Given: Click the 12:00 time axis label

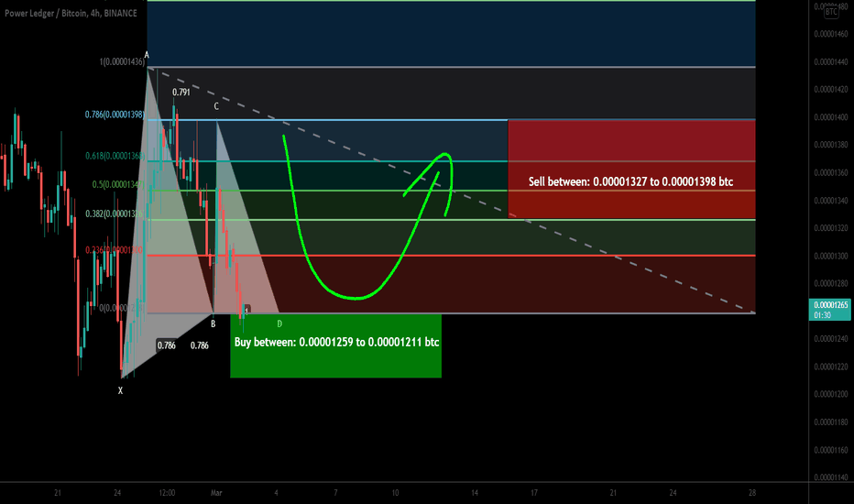Looking at the screenshot, I should [x=167, y=493].
